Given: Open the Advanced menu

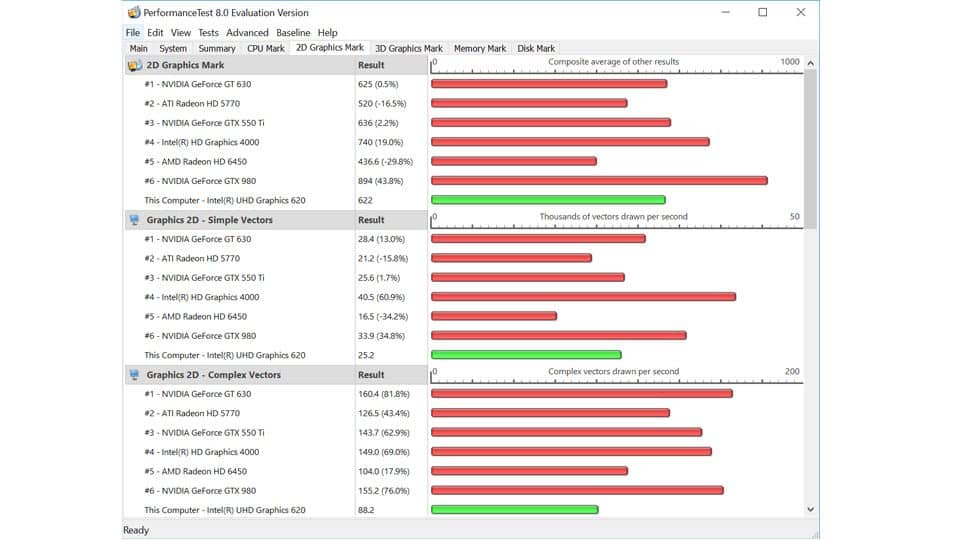Looking at the screenshot, I should pyautogui.click(x=247, y=32).
